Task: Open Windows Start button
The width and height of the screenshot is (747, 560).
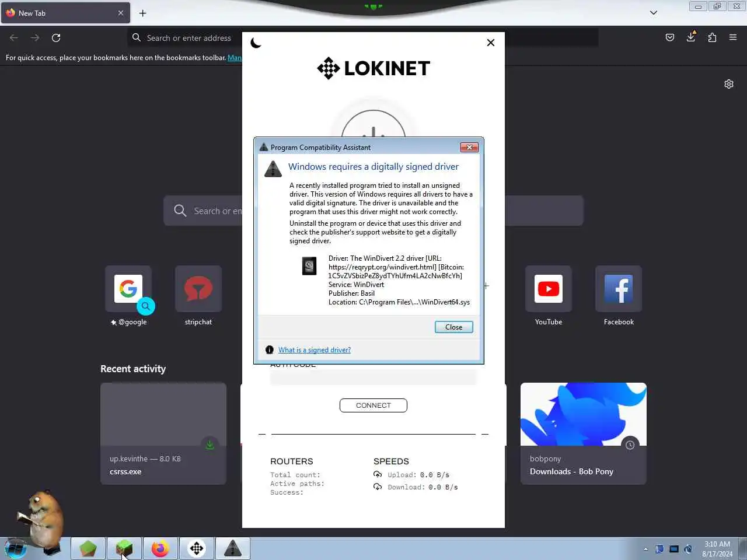Action: 16,549
